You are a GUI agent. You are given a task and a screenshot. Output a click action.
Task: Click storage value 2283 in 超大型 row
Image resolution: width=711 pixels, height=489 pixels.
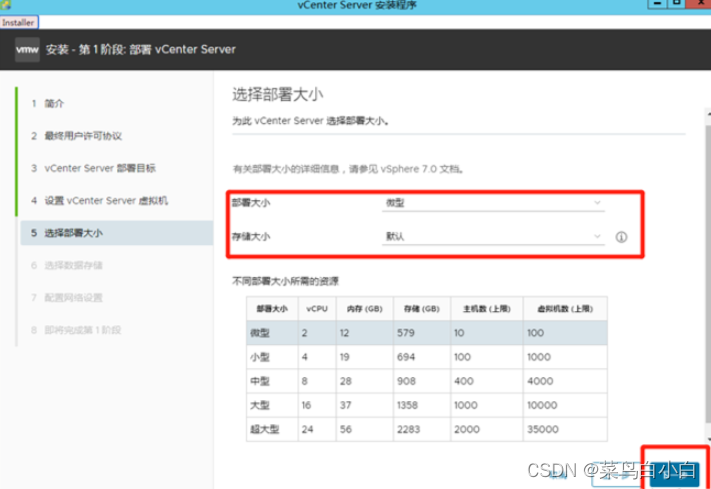tap(409, 429)
